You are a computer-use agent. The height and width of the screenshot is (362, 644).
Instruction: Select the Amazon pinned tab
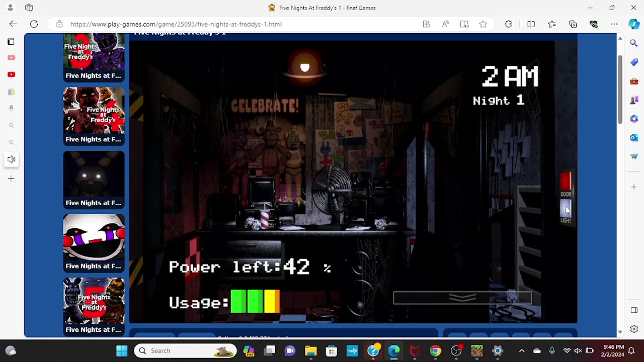(11, 108)
